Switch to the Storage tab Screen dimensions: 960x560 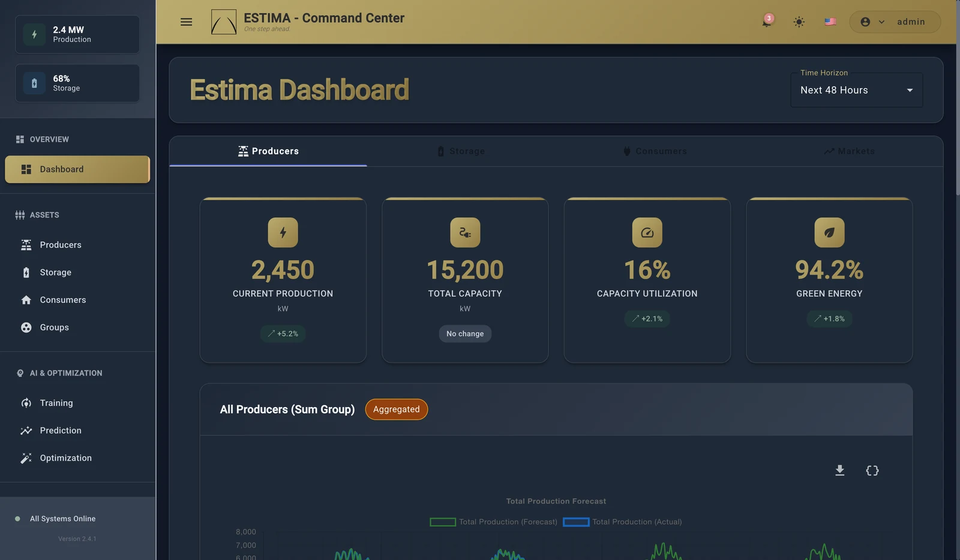(461, 151)
